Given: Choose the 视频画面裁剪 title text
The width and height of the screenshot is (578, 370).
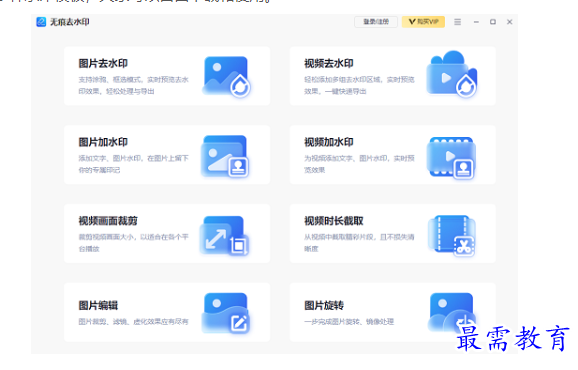Looking at the screenshot, I should [108, 221].
